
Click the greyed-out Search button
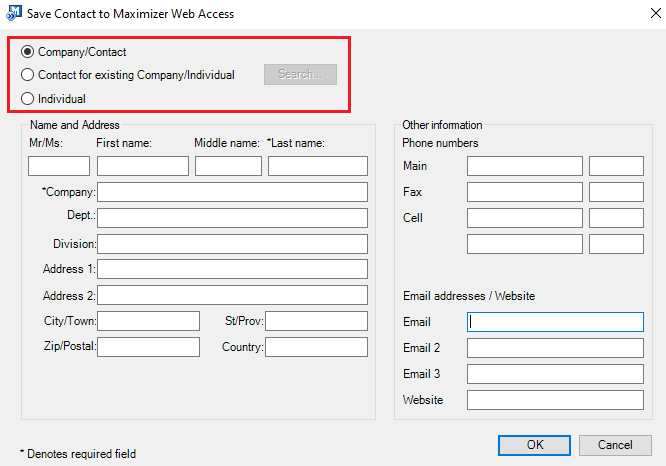pos(300,74)
